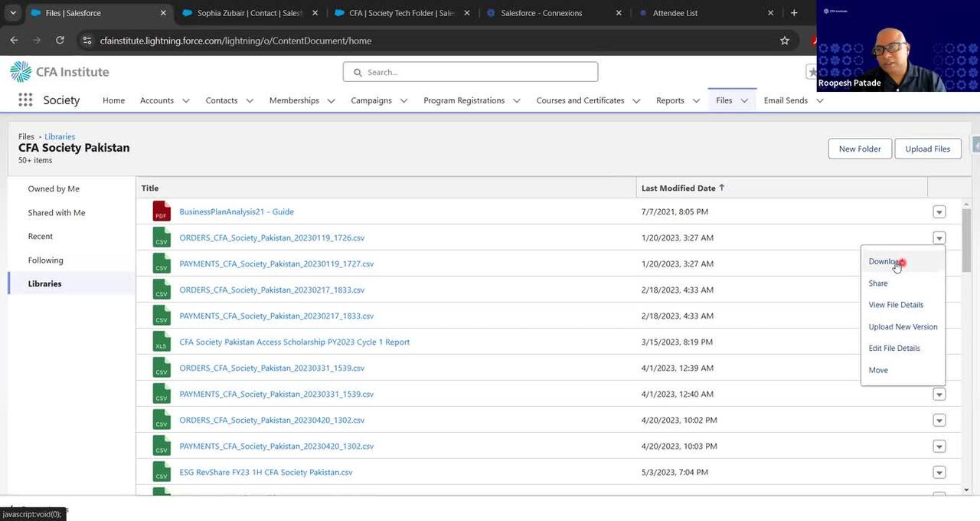
Task: Click the browser forward arrow
Action: click(37, 41)
